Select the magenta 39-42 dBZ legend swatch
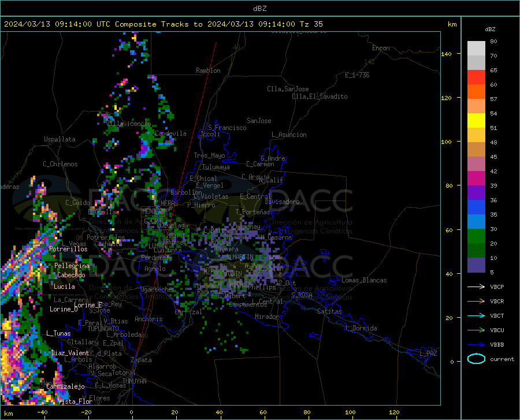Image resolution: width=520 pixels, height=420 pixels. pyautogui.click(x=476, y=179)
